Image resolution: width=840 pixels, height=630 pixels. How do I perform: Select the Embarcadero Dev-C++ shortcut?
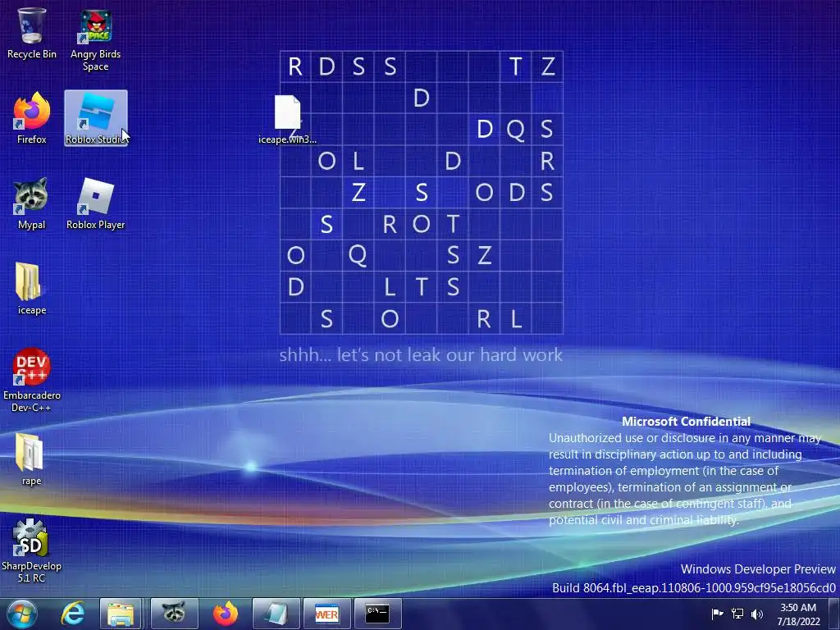point(32,380)
